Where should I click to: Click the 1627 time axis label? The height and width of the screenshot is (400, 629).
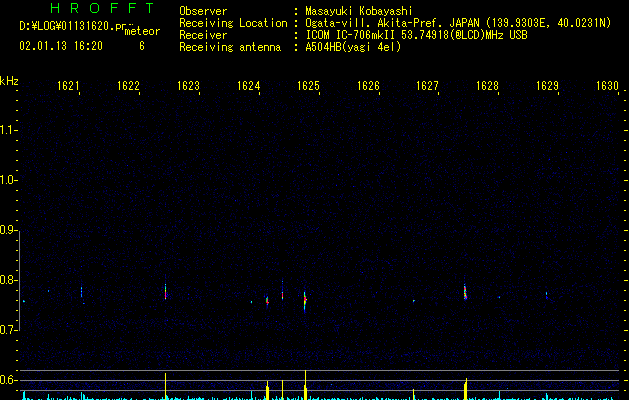[427, 86]
